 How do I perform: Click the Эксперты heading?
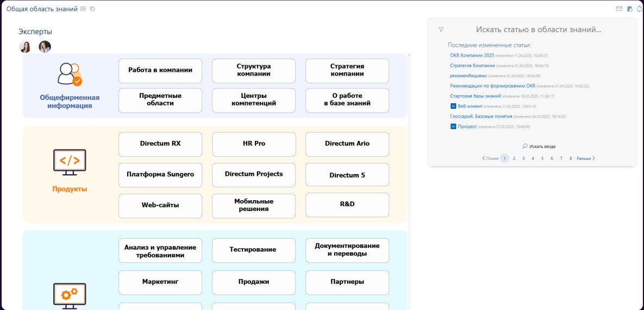tap(35, 32)
